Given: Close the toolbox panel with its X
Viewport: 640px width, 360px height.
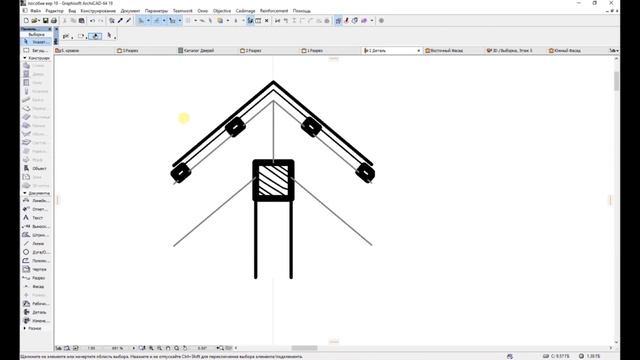Looking at the screenshot, I should pos(50,29).
